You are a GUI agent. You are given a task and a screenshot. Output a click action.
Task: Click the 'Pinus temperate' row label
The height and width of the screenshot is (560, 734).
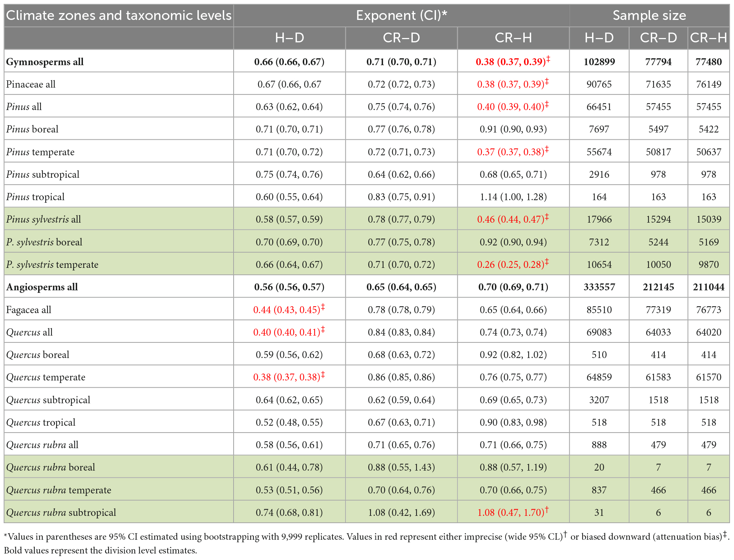tap(40, 152)
